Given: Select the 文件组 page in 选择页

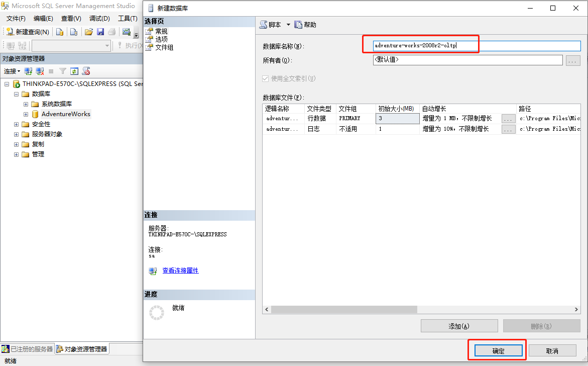Looking at the screenshot, I should (x=164, y=47).
